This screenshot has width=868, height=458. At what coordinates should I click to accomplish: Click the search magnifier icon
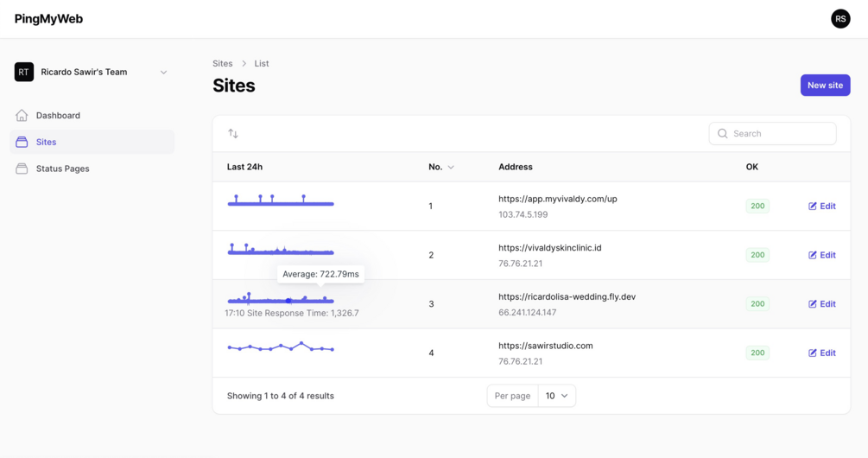(x=723, y=134)
